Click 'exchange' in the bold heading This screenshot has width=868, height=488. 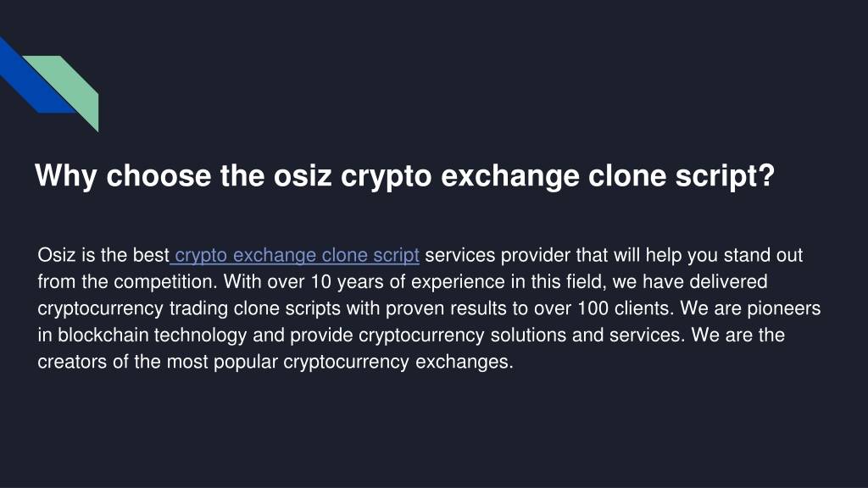click(x=509, y=176)
